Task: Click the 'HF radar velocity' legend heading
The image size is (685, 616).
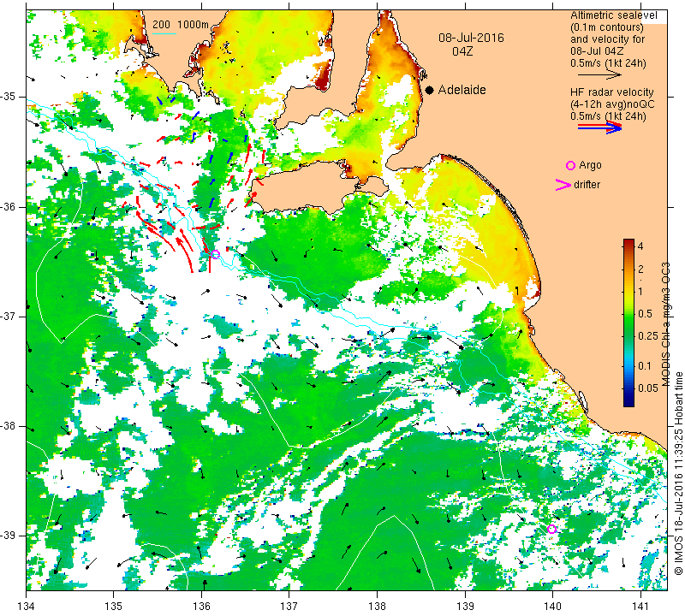Action: (x=611, y=92)
